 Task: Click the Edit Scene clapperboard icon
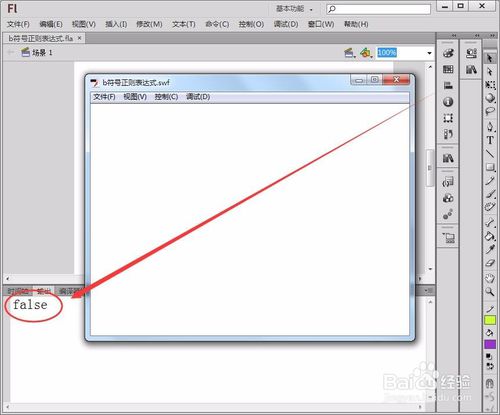pyautogui.click(x=349, y=53)
